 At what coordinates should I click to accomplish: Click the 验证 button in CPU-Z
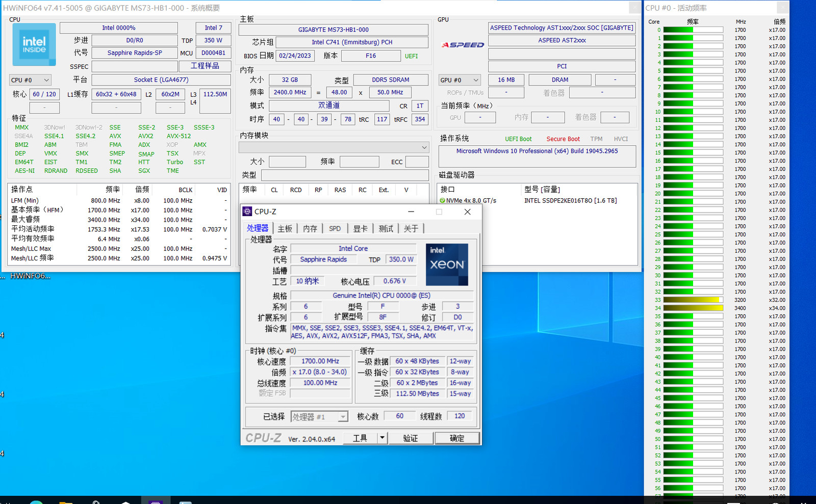pos(411,438)
